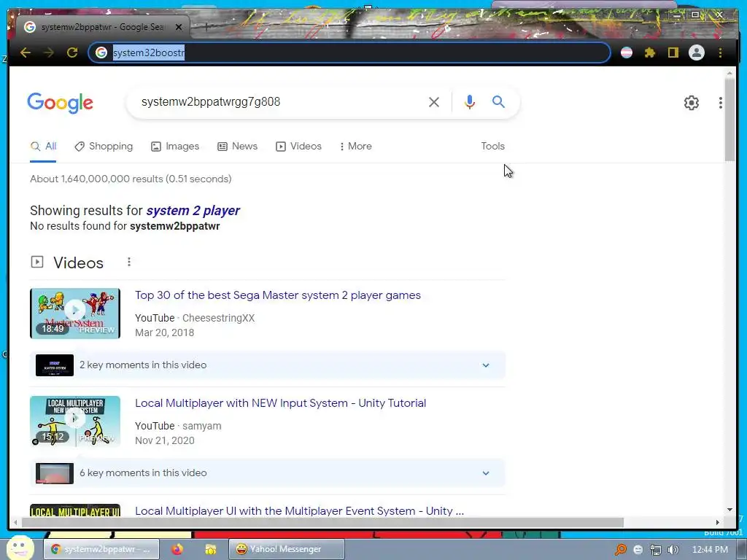The height and width of the screenshot is (560, 747).
Task: Reload the page with the refresh icon
Action: pyautogui.click(x=72, y=52)
